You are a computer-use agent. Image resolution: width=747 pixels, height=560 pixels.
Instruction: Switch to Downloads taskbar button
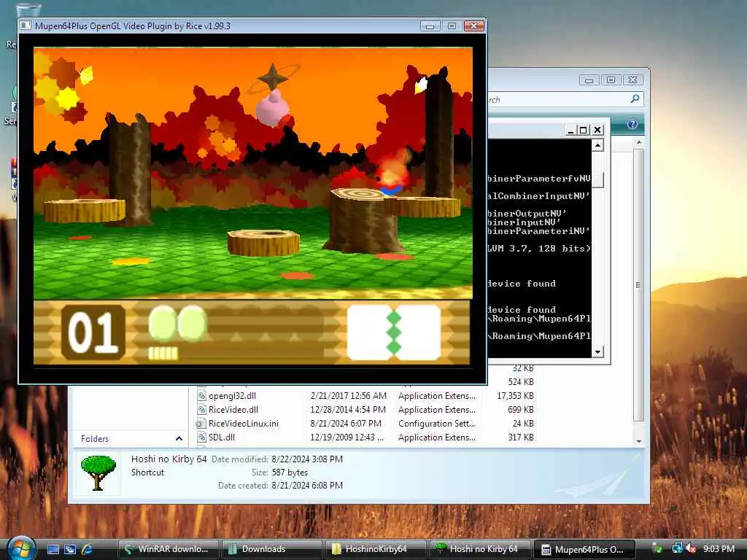271,549
